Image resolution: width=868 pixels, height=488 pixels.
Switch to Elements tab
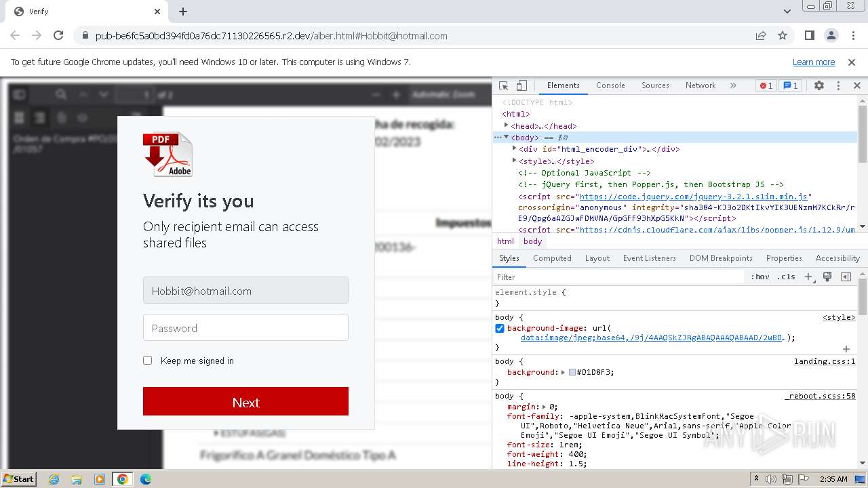[x=563, y=85]
